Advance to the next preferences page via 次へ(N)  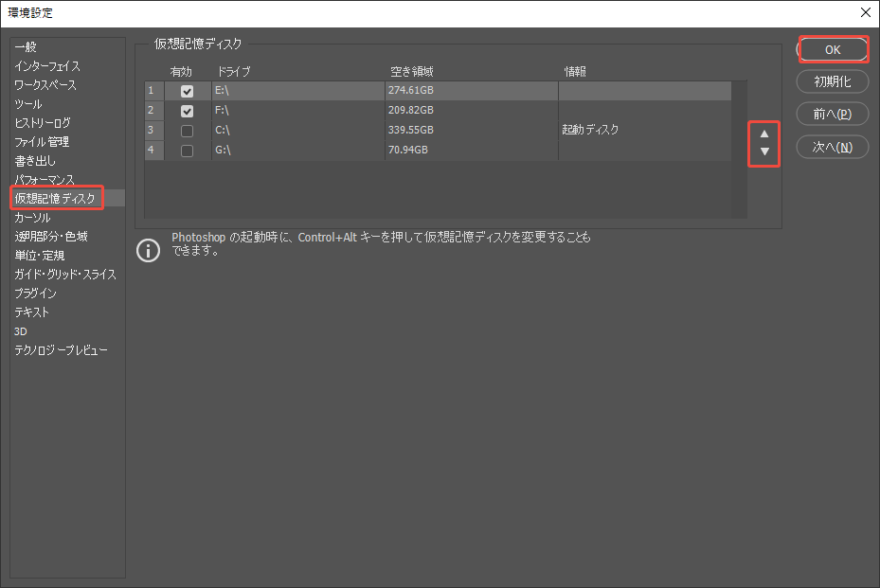pos(833,147)
